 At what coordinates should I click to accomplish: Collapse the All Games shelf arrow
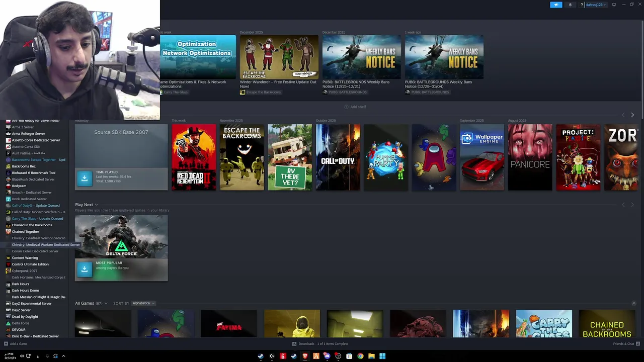[633, 303]
